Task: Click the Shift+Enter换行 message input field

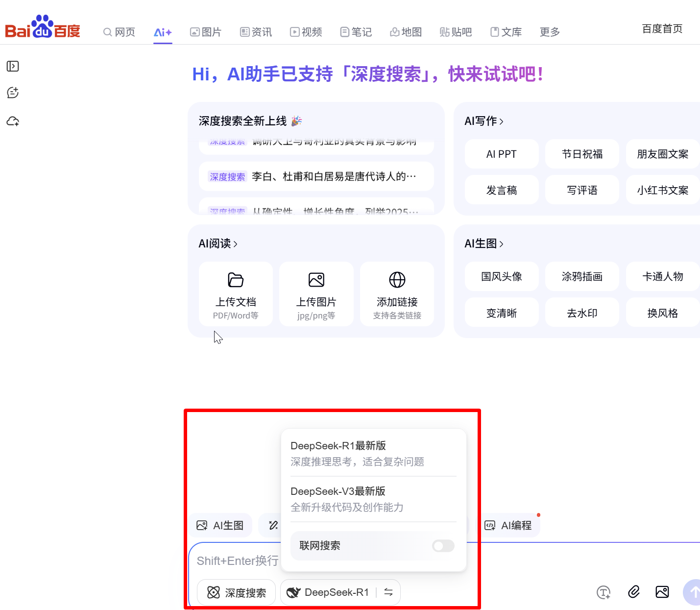Action: pos(238,561)
